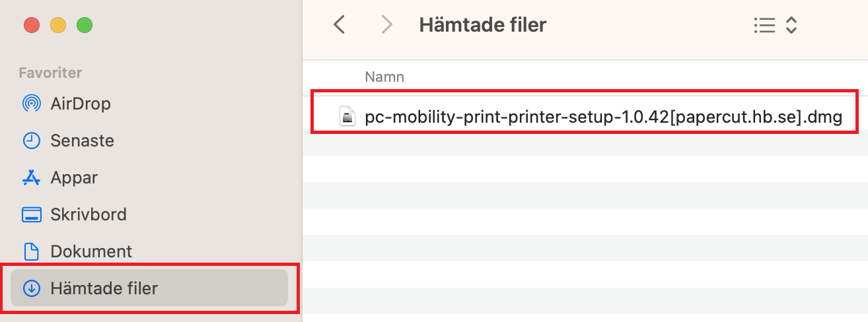Click the disk image icon of the dmg file
This screenshot has height=322, width=868.
click(347, 117)
